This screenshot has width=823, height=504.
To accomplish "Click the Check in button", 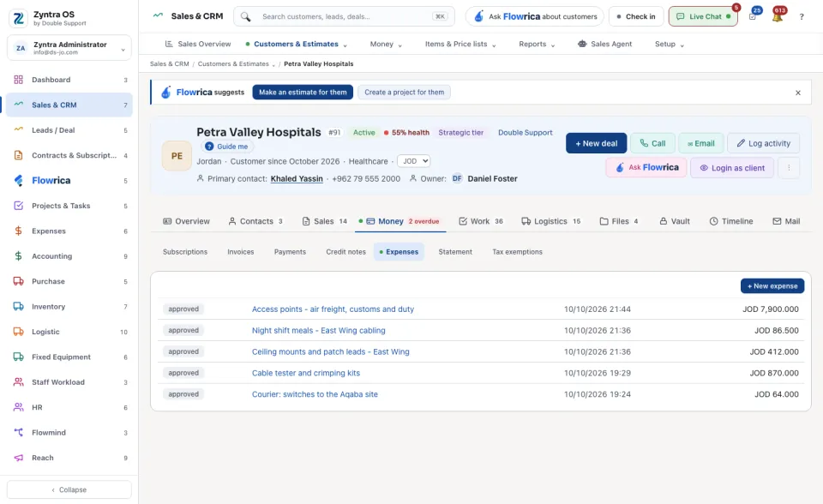I will tap(636, 17).
